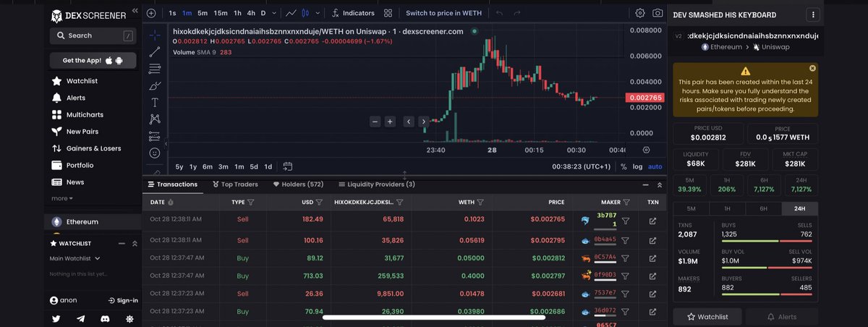Open USD column filter

pyautogui.click(x=320, y=203)
